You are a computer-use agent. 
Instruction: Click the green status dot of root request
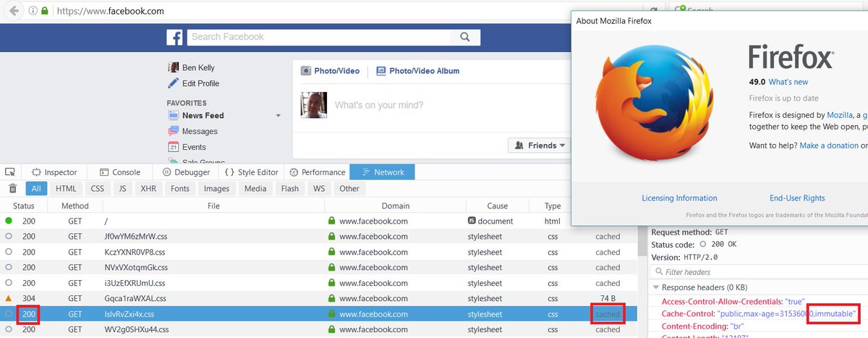pos(9,221)
